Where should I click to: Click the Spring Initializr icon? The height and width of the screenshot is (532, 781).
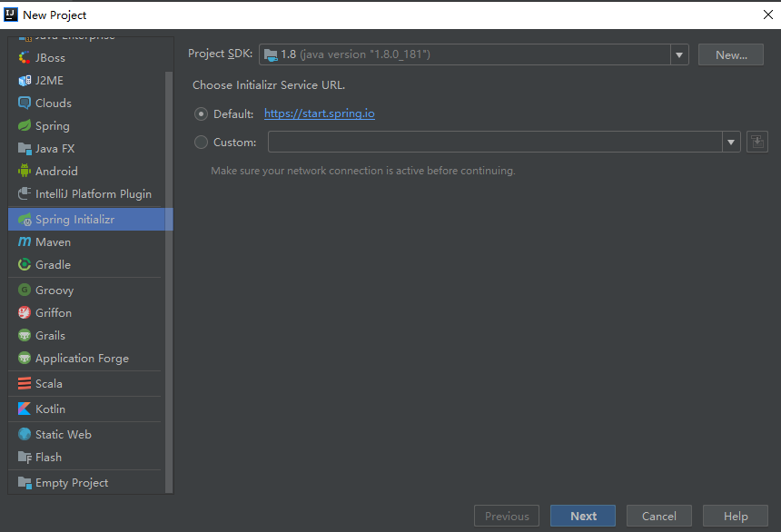24,219
